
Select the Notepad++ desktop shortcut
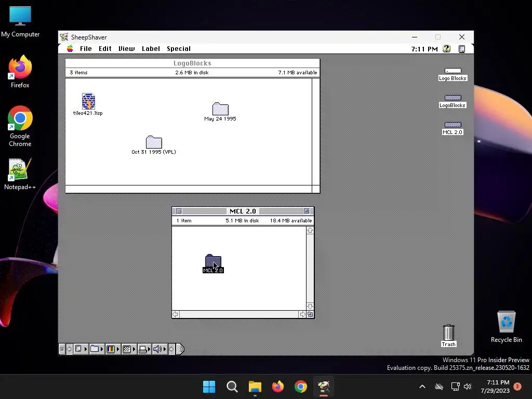click(20, 174)
